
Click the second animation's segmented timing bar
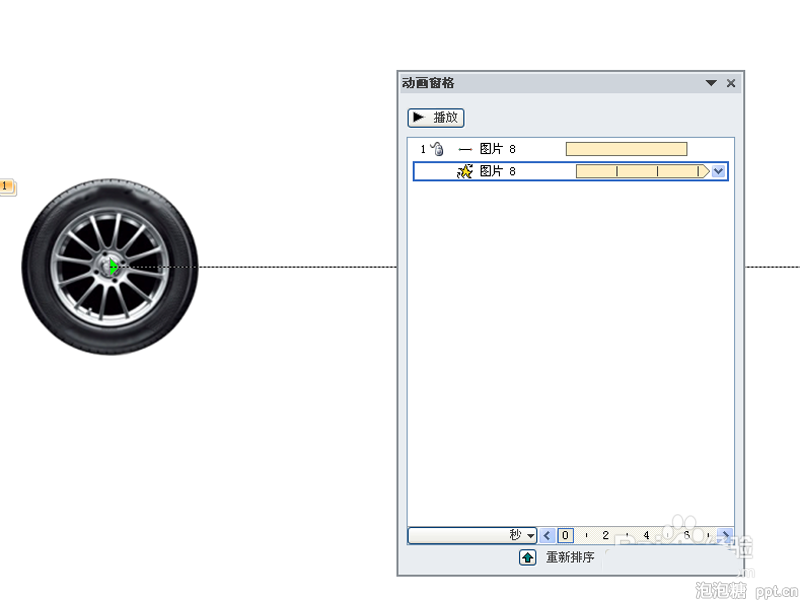pos(640,172)
